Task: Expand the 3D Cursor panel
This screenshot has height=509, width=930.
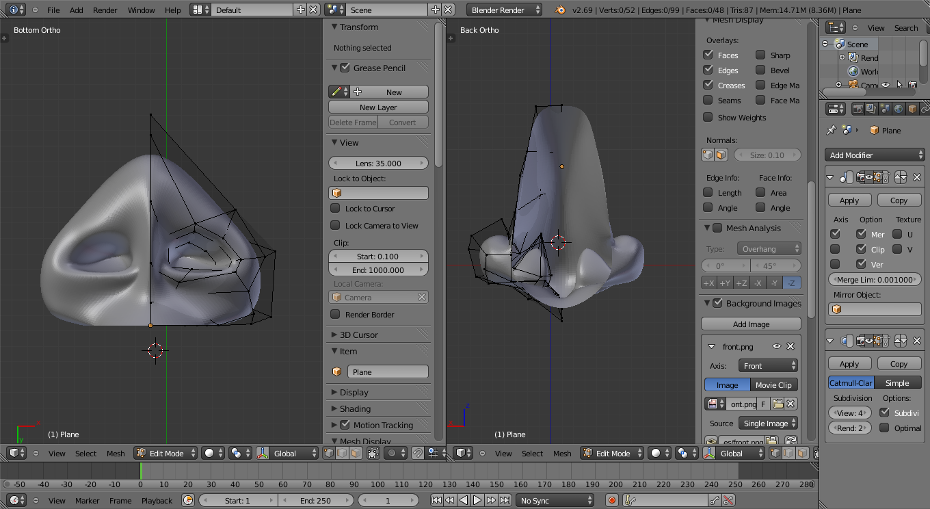Action: point(335,335)
